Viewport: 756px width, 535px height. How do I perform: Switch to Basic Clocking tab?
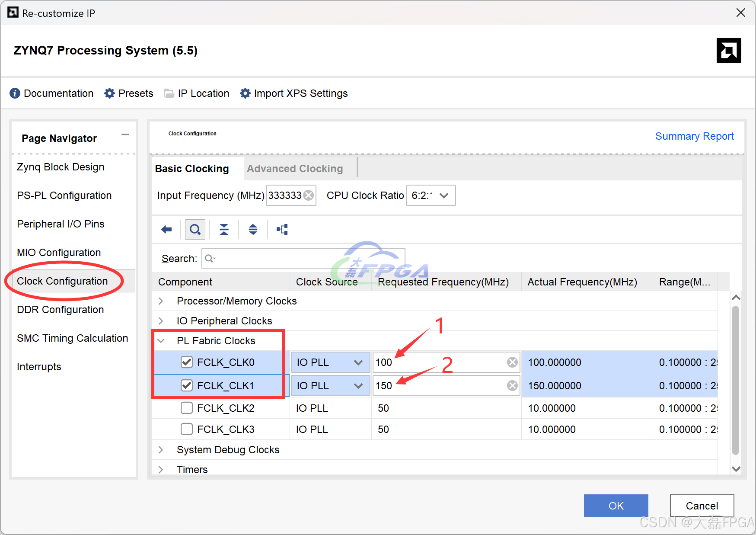pyautogui.click(x=192, y=169)
